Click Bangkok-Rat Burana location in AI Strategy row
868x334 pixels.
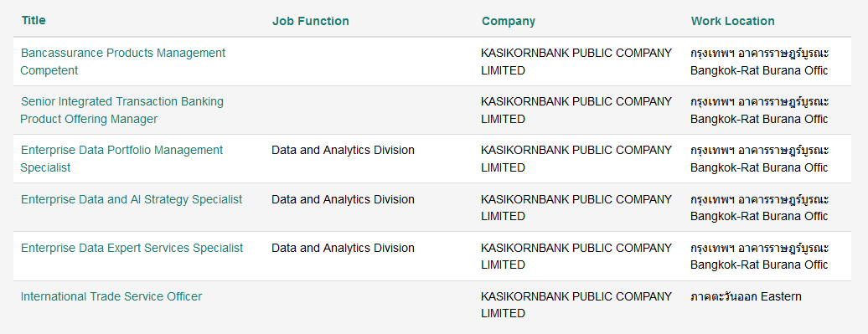(x=759, y=216)
